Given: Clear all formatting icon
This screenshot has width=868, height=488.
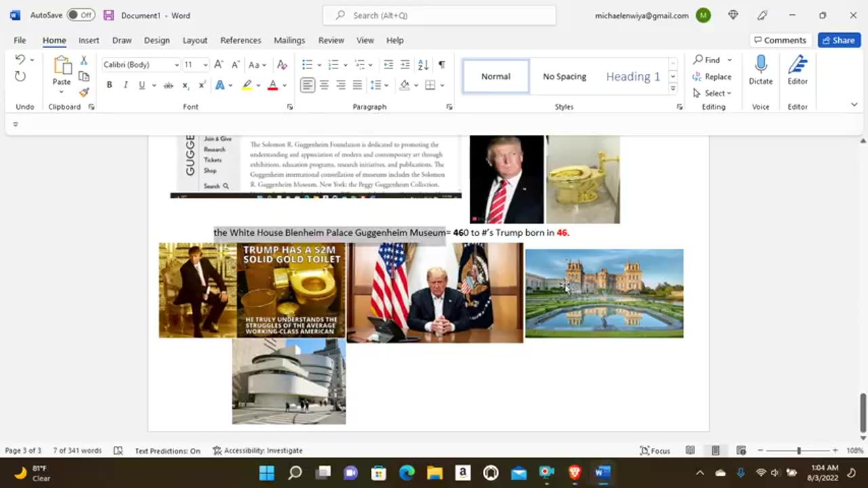Looking at the screenshot, I should click(282, 64).
